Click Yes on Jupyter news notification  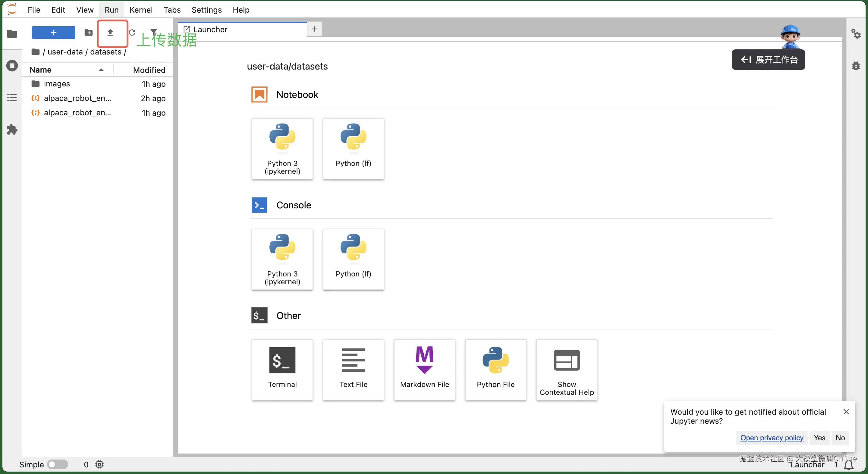coord(819,437)
